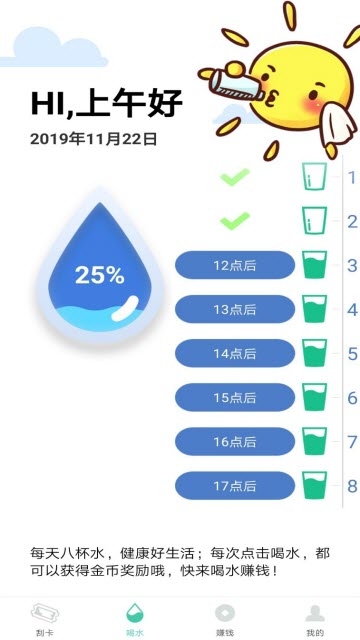Select the 喝水 drink water tab

pyautogui.click(x=135, y=620)
